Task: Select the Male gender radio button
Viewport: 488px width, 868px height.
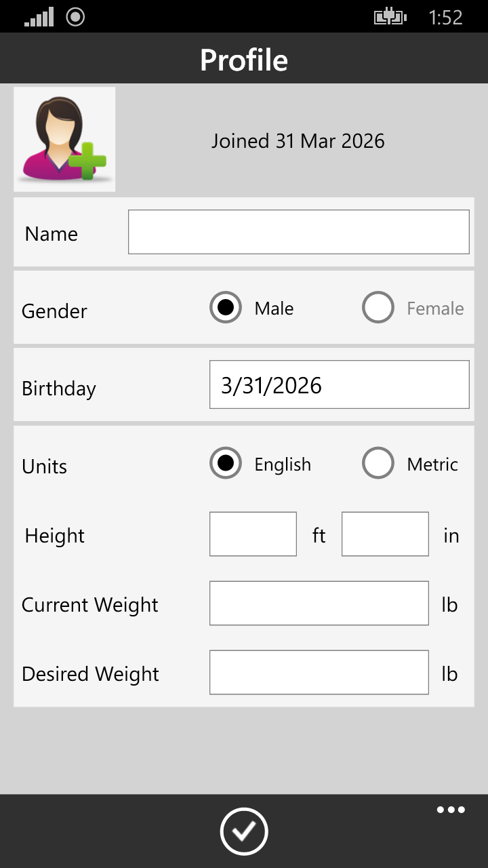Action: point(226,308)
